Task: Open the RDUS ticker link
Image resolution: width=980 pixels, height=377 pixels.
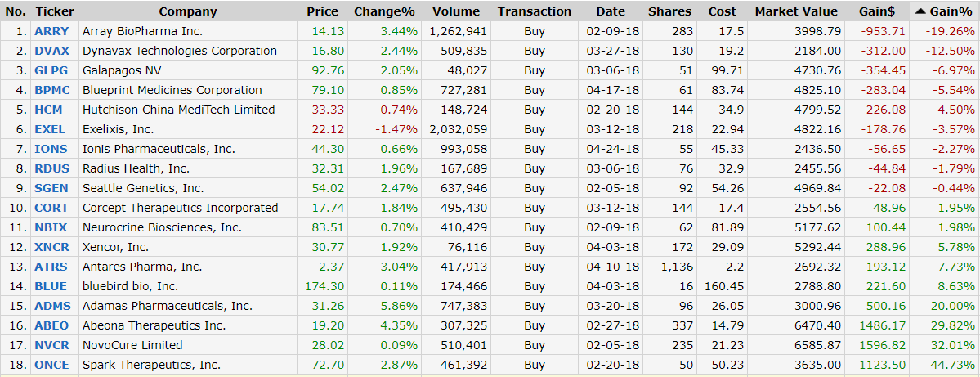Action: [51, 168]
